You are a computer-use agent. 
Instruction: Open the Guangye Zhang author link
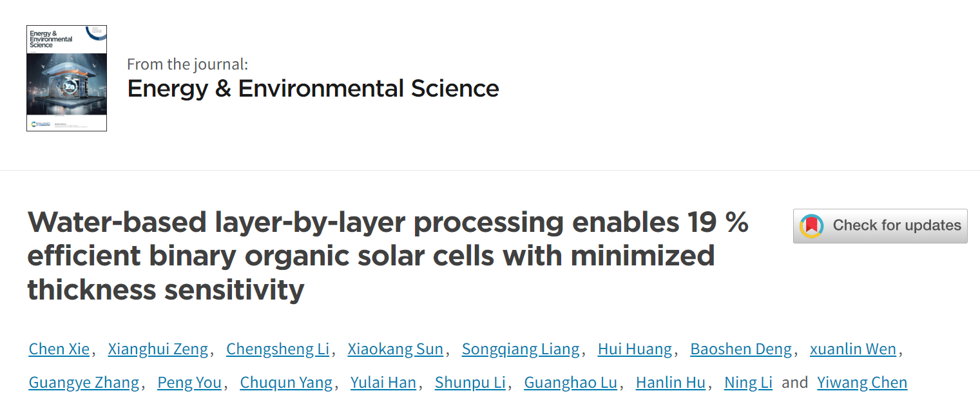pyautogui.click(x=84, y=383)
